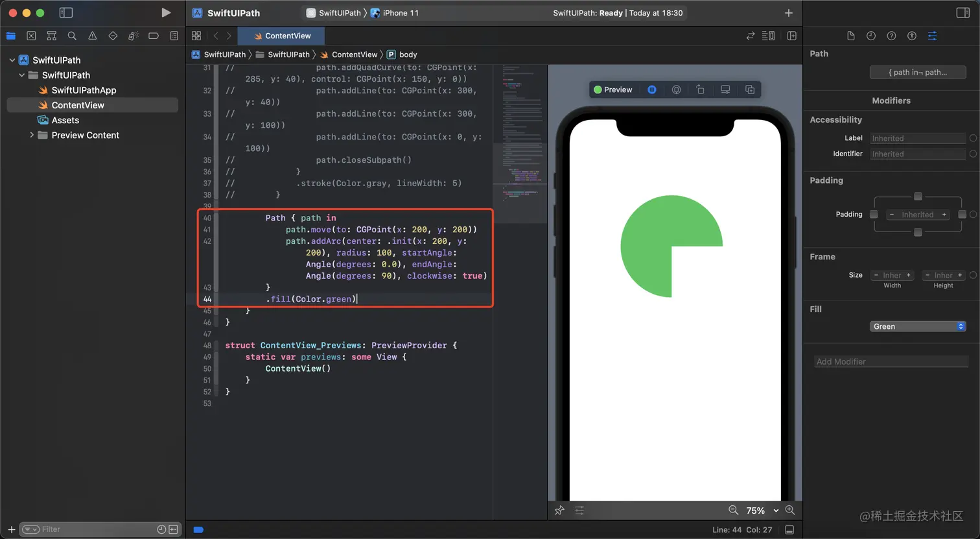Image resolution: width=980 pixels, height=539 pixels.
Task: Select SwiftUIPath scheme in toolbar
Action: coord(333,13)
